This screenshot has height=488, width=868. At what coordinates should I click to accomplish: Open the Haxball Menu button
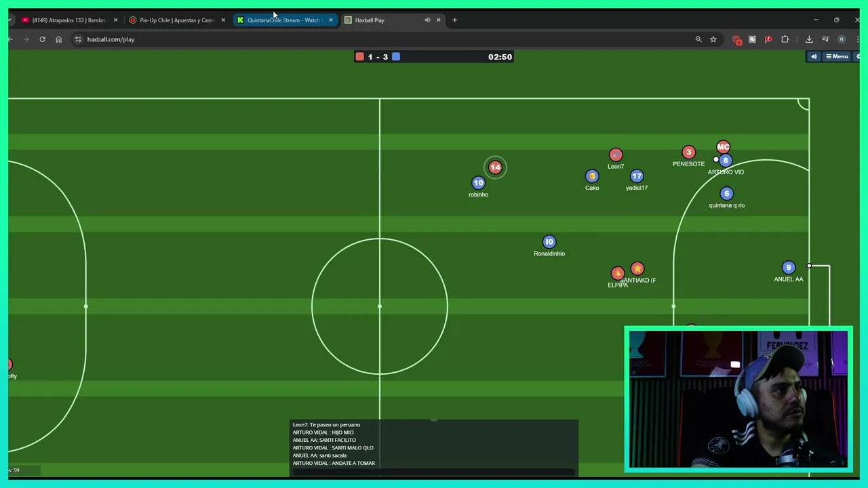[x=837, y=56]
